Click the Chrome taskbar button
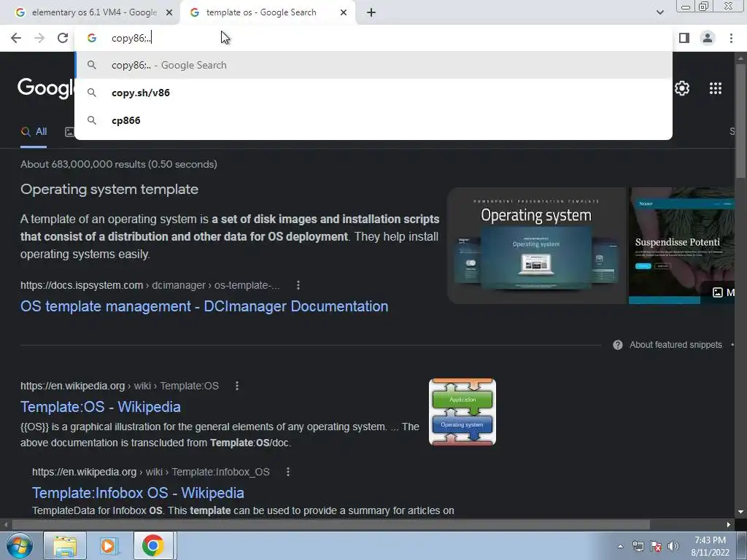Screen dimensions: 747x560 pos(153,545)
